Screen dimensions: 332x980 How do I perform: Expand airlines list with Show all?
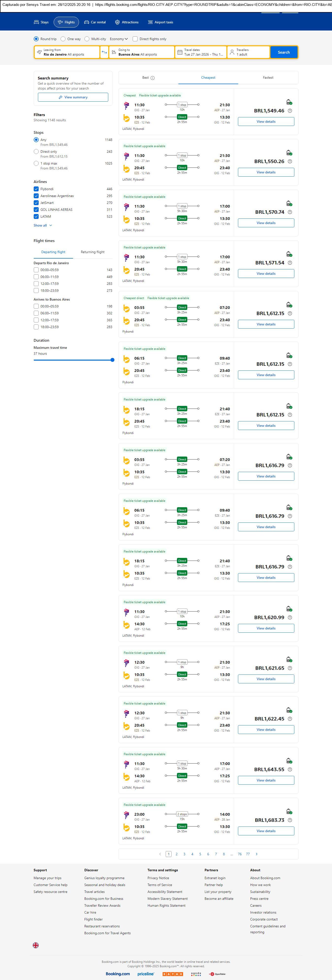pos(43,226)
